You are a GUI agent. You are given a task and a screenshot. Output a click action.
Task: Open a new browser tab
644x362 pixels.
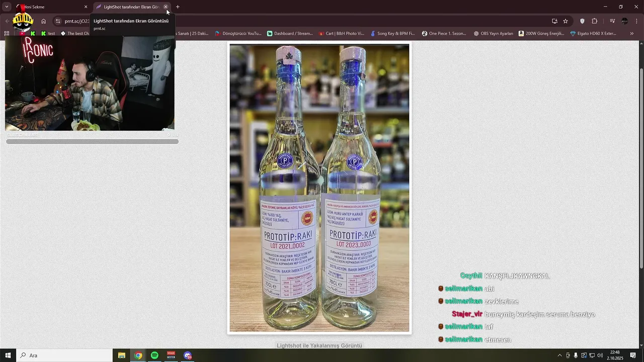coord(178,7)
